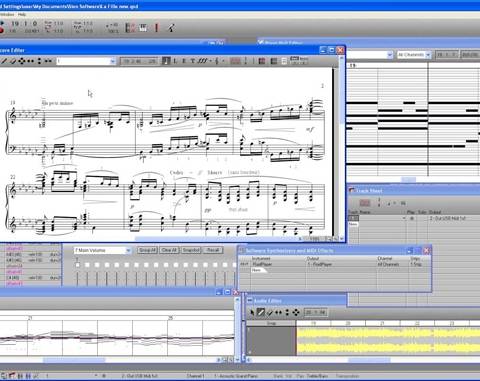Viewport: 480px width, 381px height.
Task: Click the yellow audio waveform in Audio Editor
Action: (x=388, y=341)
